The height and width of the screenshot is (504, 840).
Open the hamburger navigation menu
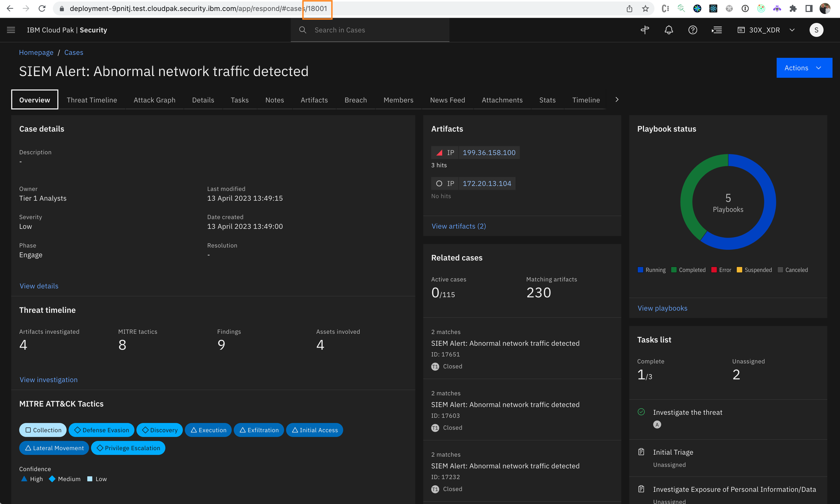[x=11, y=30]
